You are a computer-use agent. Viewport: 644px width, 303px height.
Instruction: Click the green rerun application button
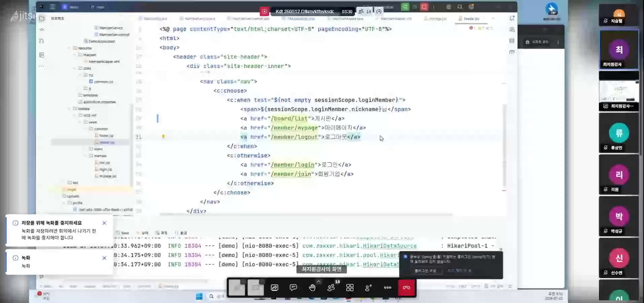coord(405,7)
